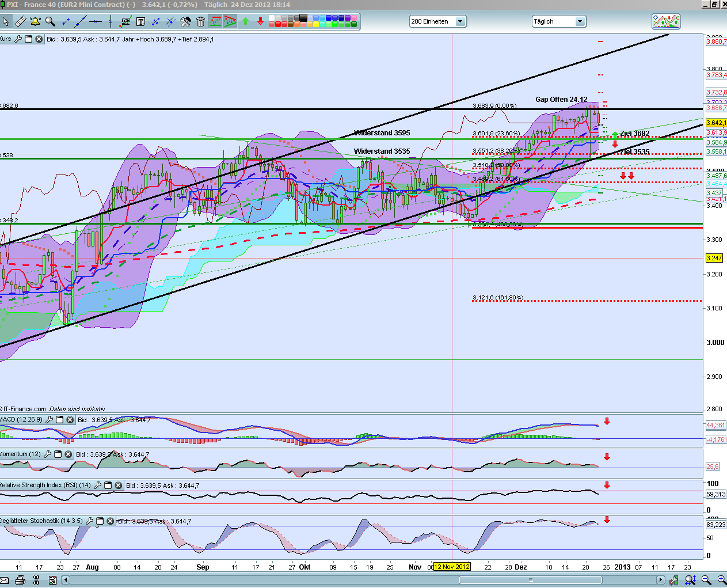The width and height of the screenshot is (727, 588).
Task: Toggle the trend line pattern detection button
Action: click(x=215, y=21)
